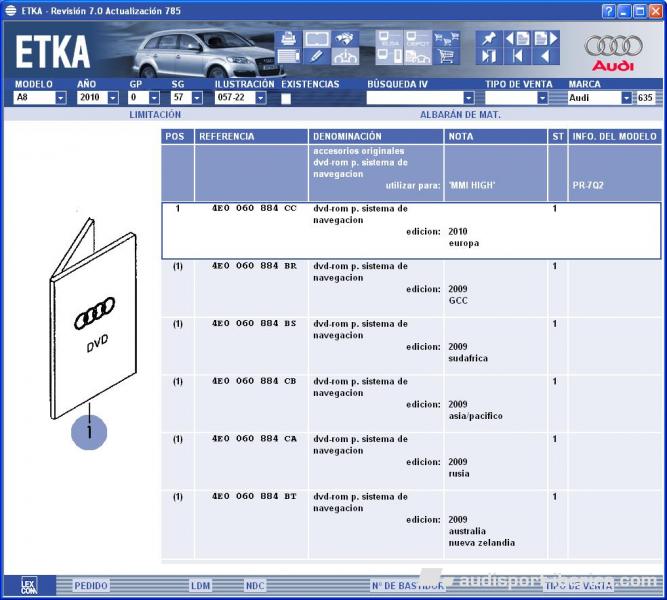Go to next illustration page icon

click(546, 39)
